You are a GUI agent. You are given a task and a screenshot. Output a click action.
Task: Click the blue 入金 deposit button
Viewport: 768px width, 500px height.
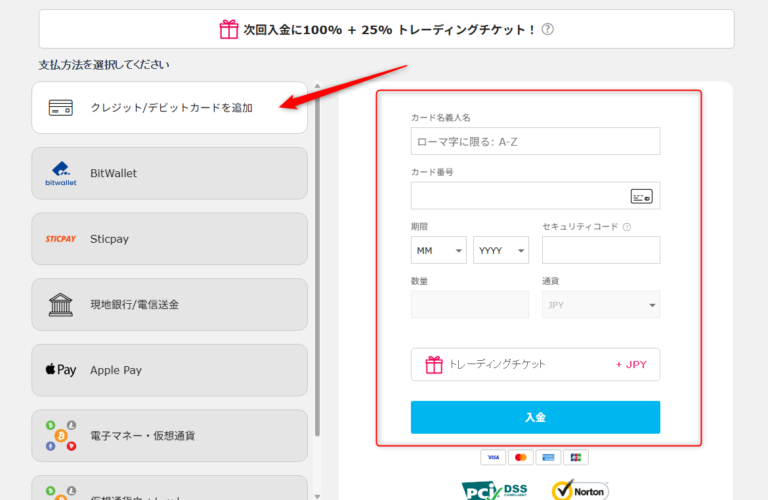[x=535, y=417]
